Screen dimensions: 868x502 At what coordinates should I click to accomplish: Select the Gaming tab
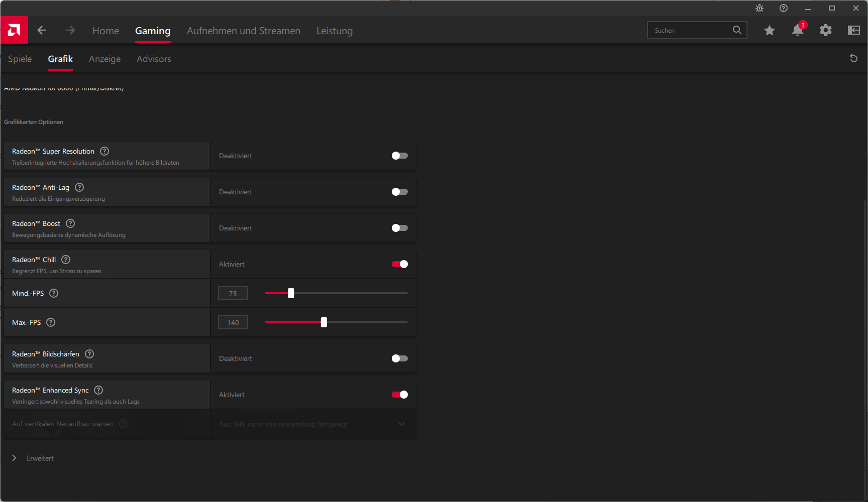click(x=153, y=31)
